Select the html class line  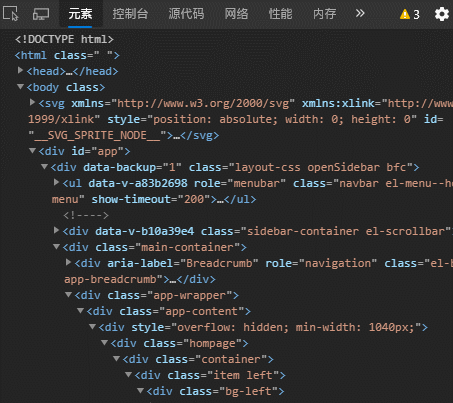click(x=67, y=55)
